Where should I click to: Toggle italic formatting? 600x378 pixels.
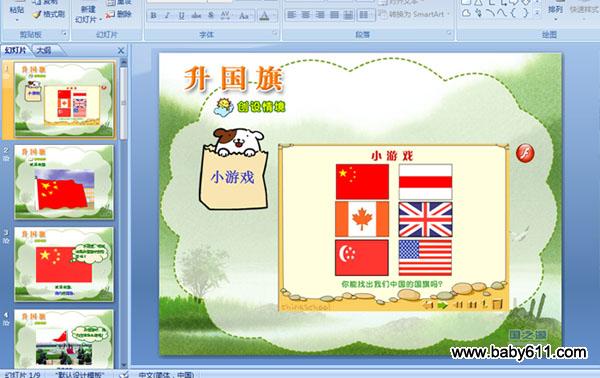[x=167, y=16]
